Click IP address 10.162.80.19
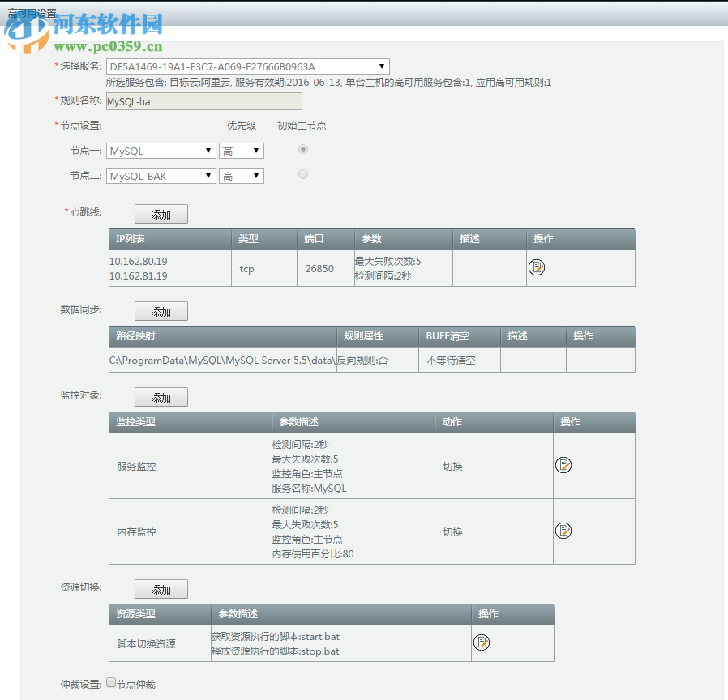The width and height of the screenshot is (728, 700). 139,261
